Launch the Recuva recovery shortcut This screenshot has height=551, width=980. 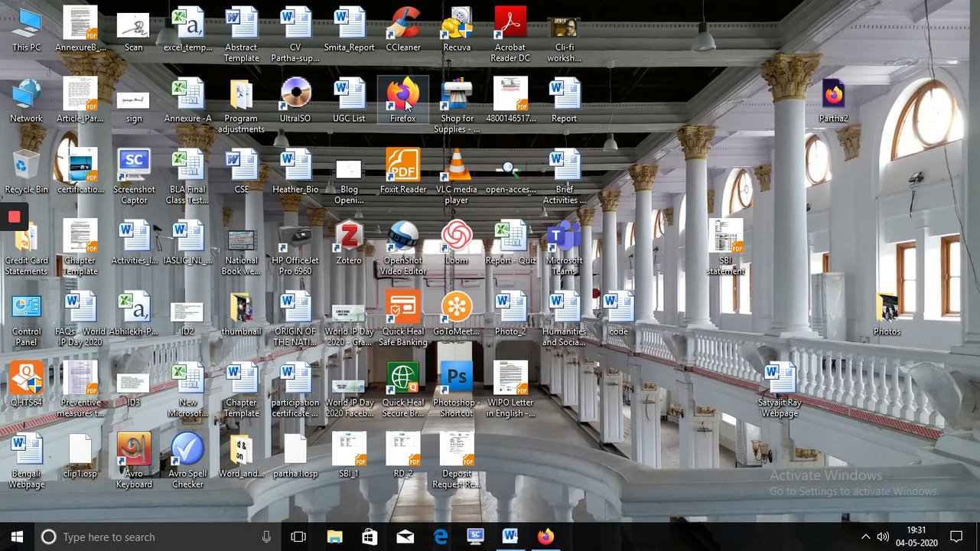(457, 31)
